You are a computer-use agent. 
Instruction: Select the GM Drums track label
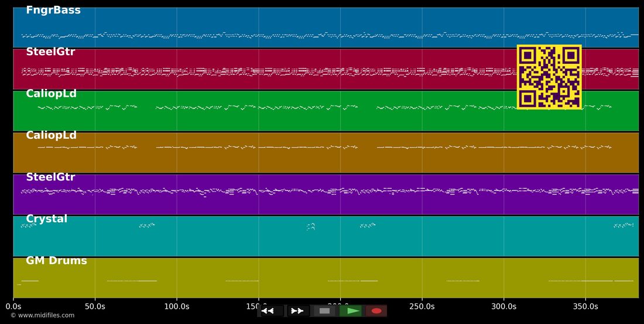[57, 261]
